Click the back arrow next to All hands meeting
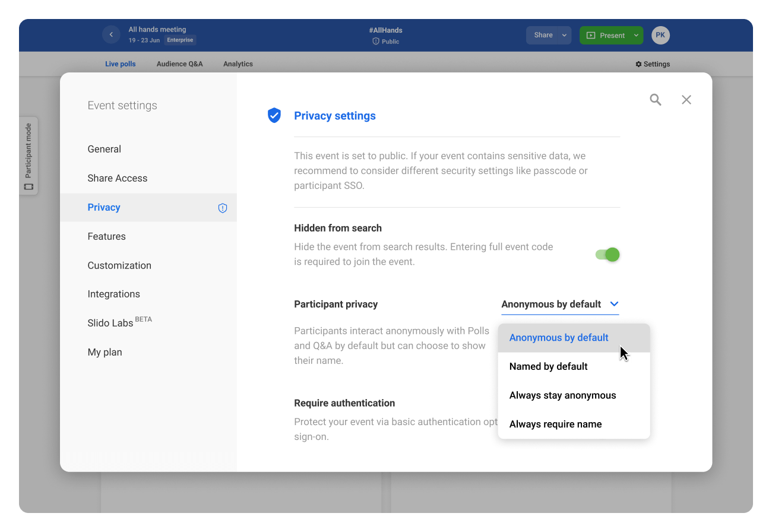This screenshot has width=772, height=532. pyautogui.click(x=111, y=35)
